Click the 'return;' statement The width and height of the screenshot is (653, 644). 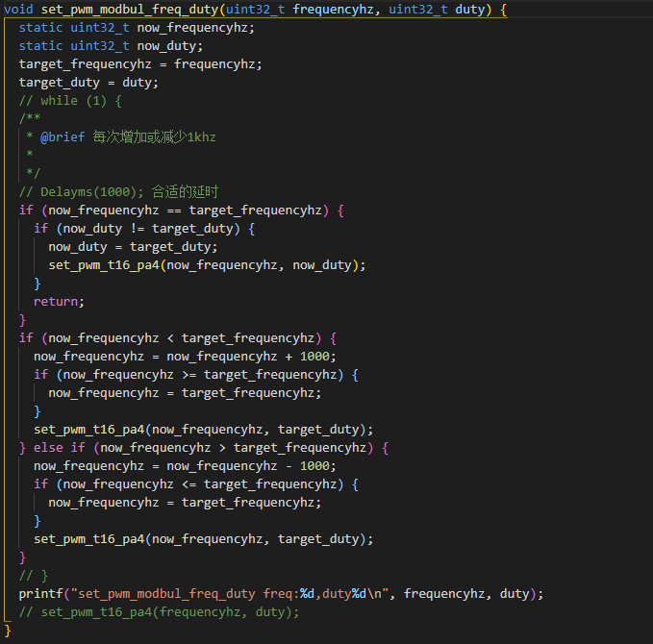[59, 302]
